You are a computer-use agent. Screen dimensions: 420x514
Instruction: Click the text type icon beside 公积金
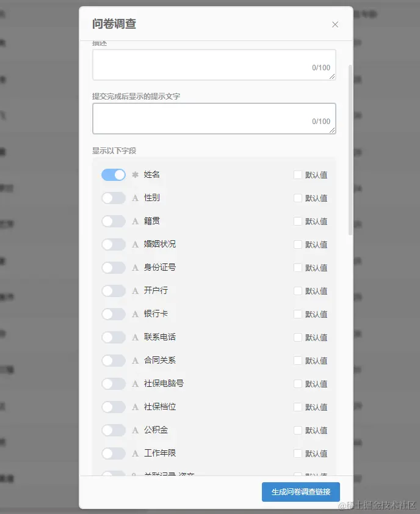135,430
